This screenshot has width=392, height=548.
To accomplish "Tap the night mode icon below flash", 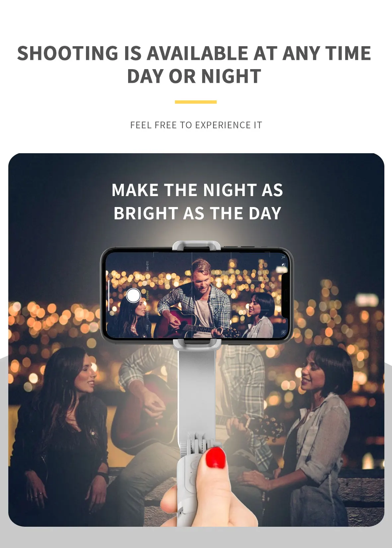I will [284, 265].
